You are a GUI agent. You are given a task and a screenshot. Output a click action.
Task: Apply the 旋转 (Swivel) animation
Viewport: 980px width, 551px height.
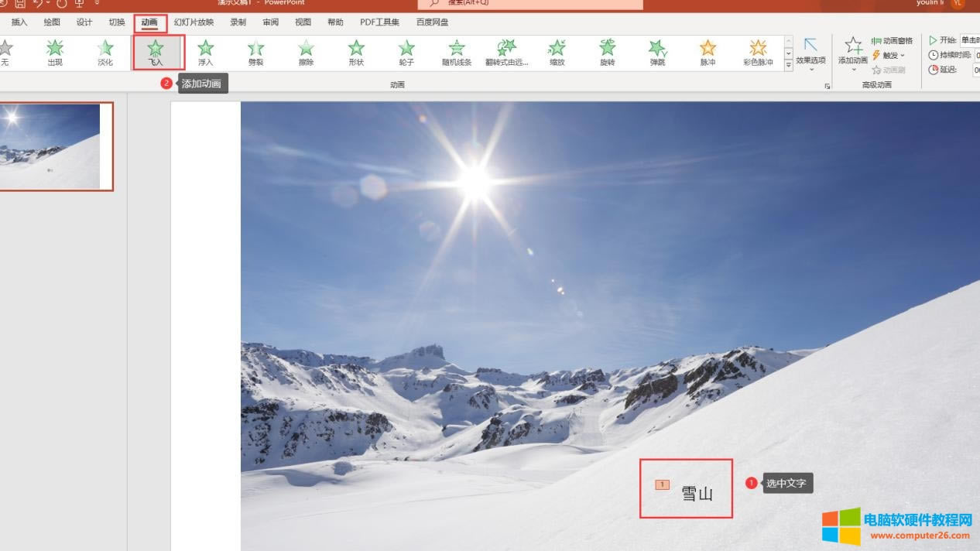click(x=608, y=53)
